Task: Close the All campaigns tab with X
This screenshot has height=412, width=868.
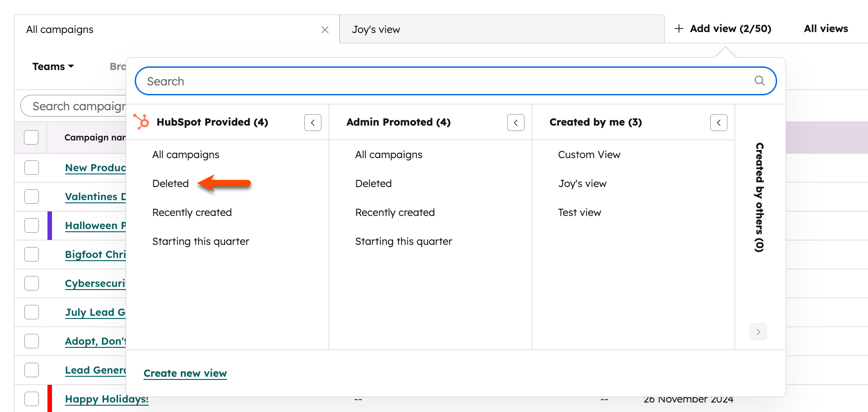Action: (325, 30)
